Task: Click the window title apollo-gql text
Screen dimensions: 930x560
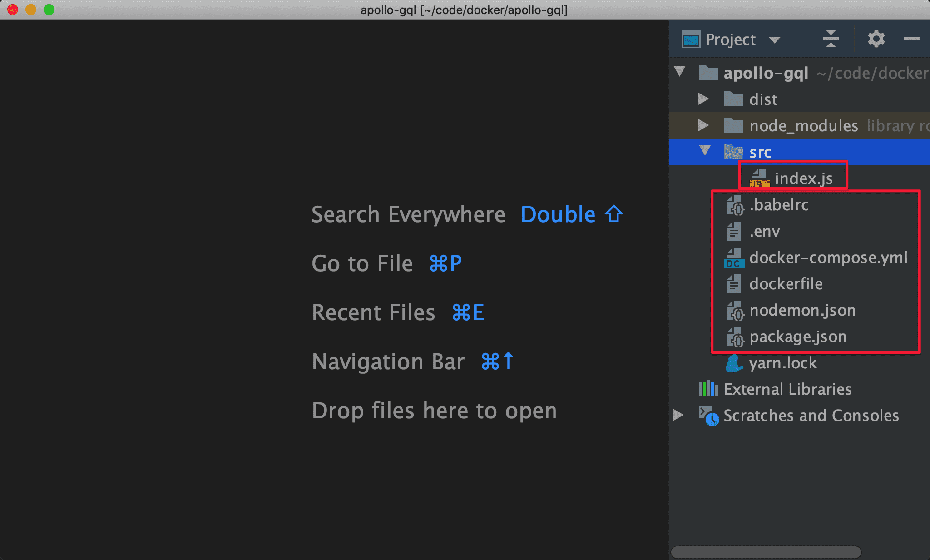Action: [x=464, y=10]
